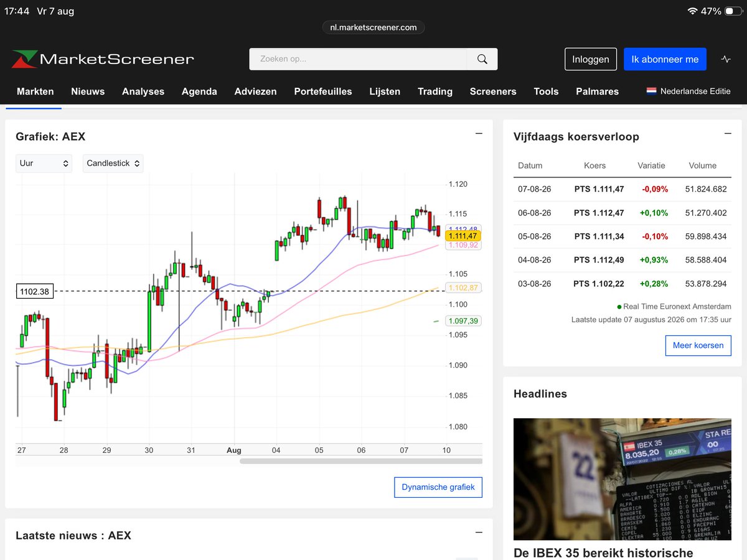Open the Agenda menu
Viewport: 747px width, 560px height.
pyautogui.click(x=199, y=91)
